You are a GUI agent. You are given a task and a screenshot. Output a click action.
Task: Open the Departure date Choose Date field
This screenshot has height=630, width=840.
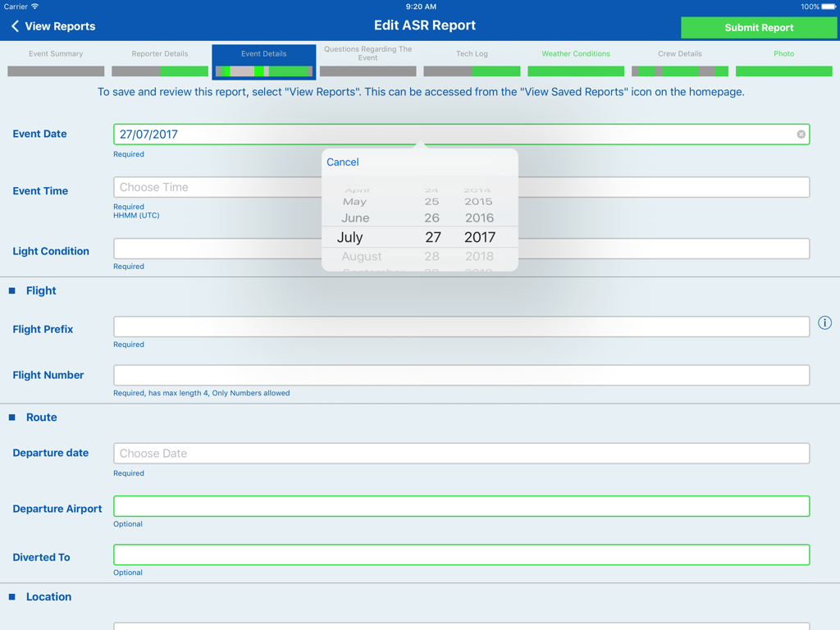(x=461, y=453)
